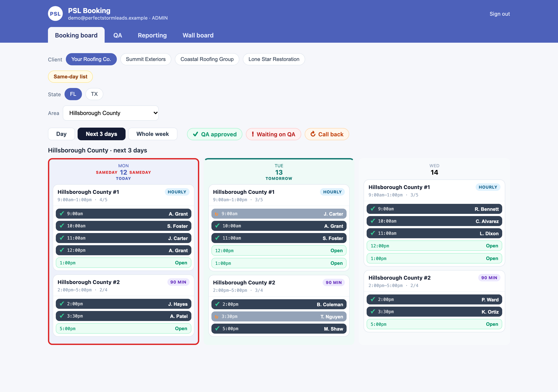
Task: Click checkmark on P. Ward 2:00pm slot
Action: [373, 299]
